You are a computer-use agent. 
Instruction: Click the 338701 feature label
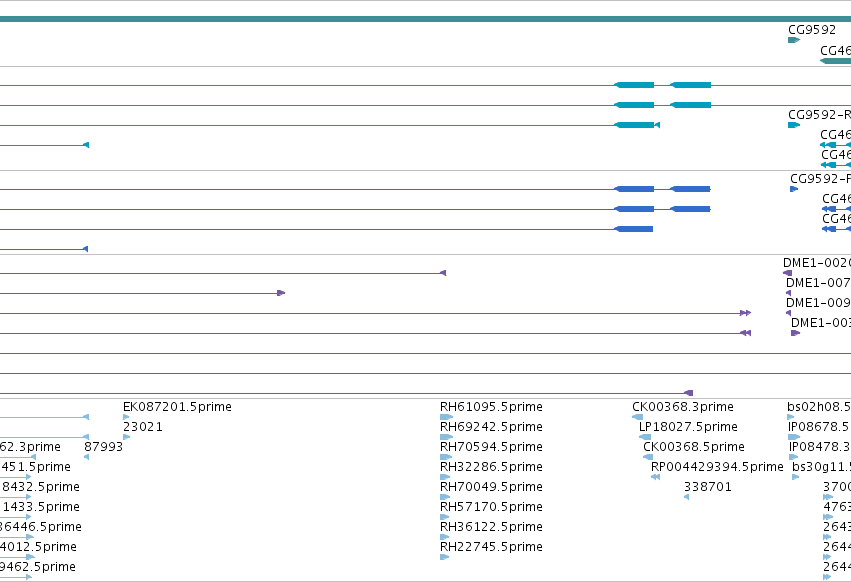click(x=708, y=487)
